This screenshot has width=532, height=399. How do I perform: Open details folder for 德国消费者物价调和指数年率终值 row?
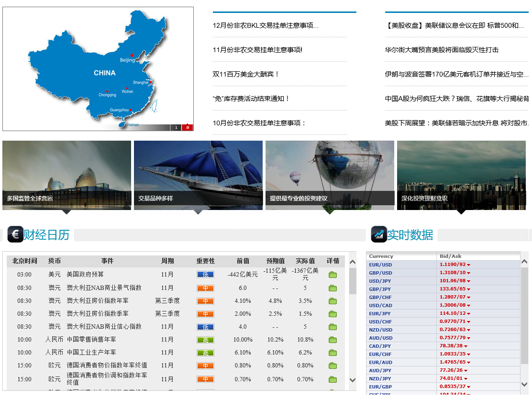(332, 379)
